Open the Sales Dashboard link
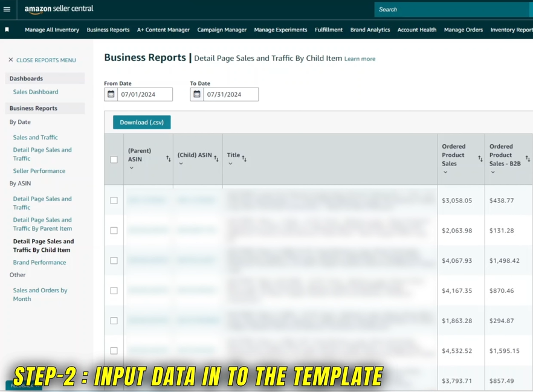The image size is (533, 392). click(36, 92)
